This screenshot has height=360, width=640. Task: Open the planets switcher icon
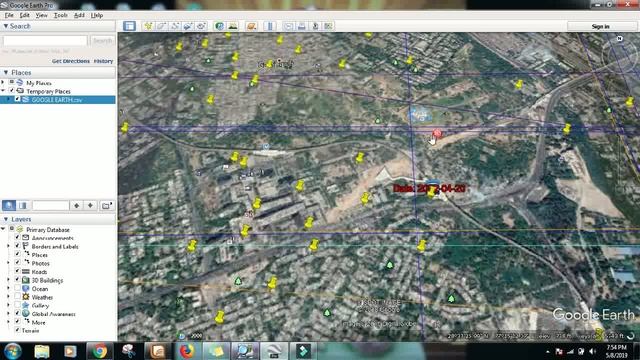click(251, 26)
